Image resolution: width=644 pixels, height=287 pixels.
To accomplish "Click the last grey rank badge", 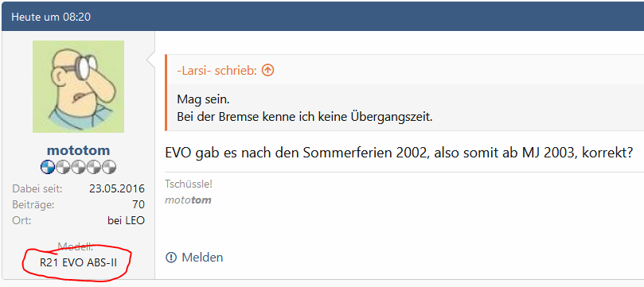I will [108, 167].
